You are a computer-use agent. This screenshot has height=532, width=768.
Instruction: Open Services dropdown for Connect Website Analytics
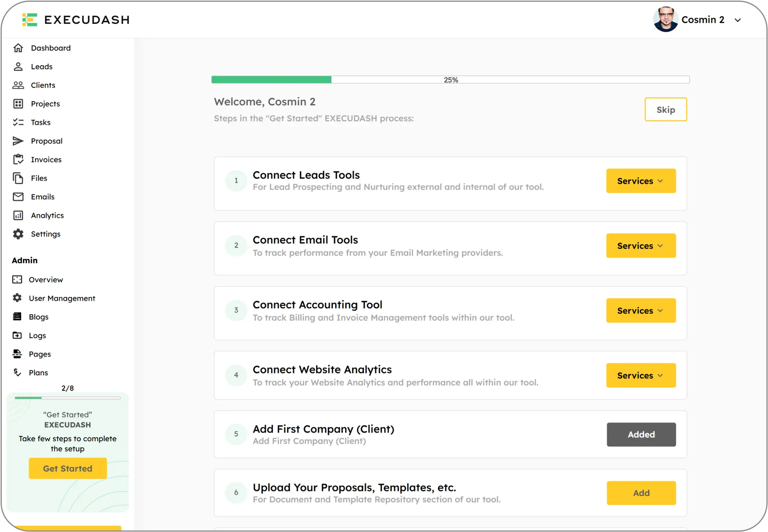tap(641, 375)
